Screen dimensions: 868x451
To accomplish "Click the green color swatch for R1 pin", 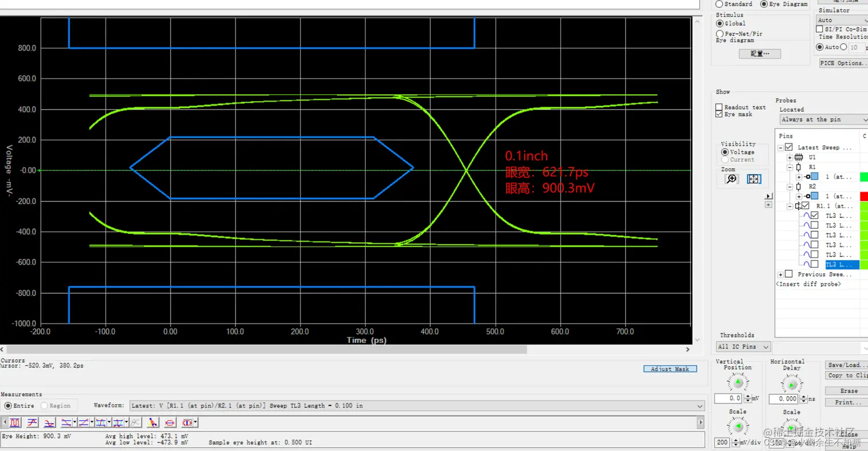I will coord(864,177).
